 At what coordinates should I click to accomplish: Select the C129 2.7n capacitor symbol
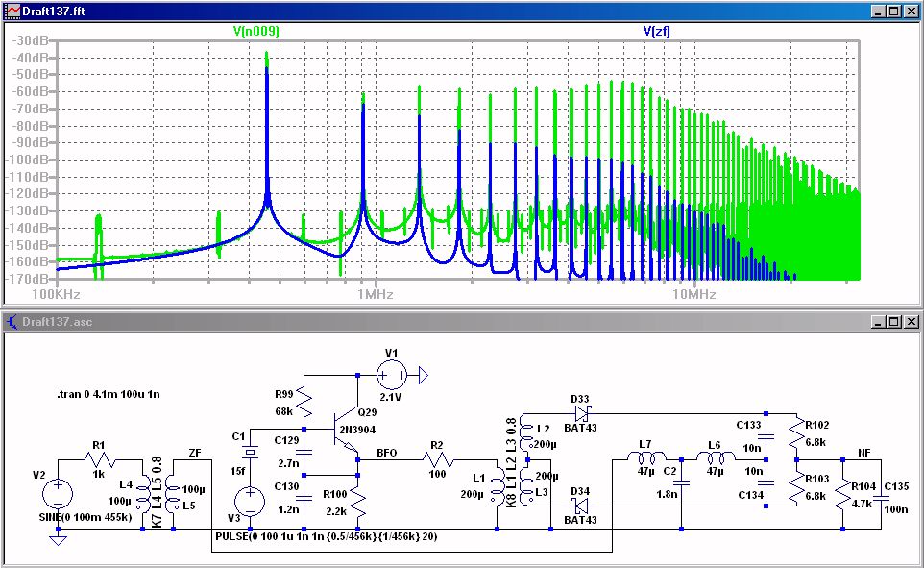pos(304,453)
